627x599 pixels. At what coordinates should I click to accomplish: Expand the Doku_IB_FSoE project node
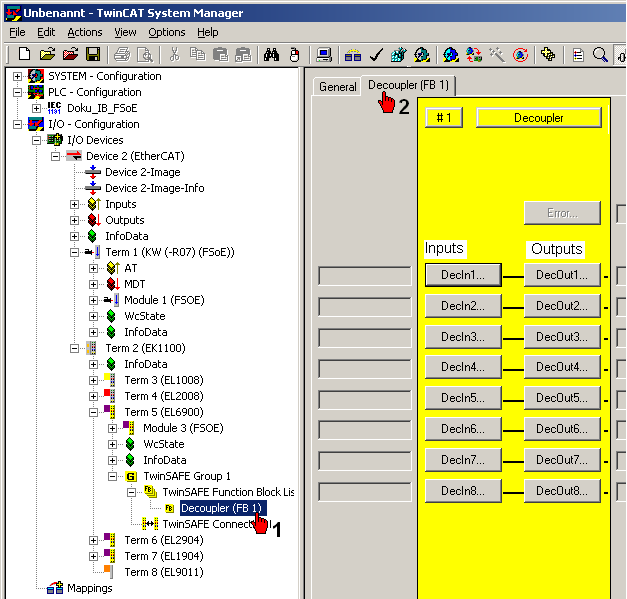click(36, 108)
